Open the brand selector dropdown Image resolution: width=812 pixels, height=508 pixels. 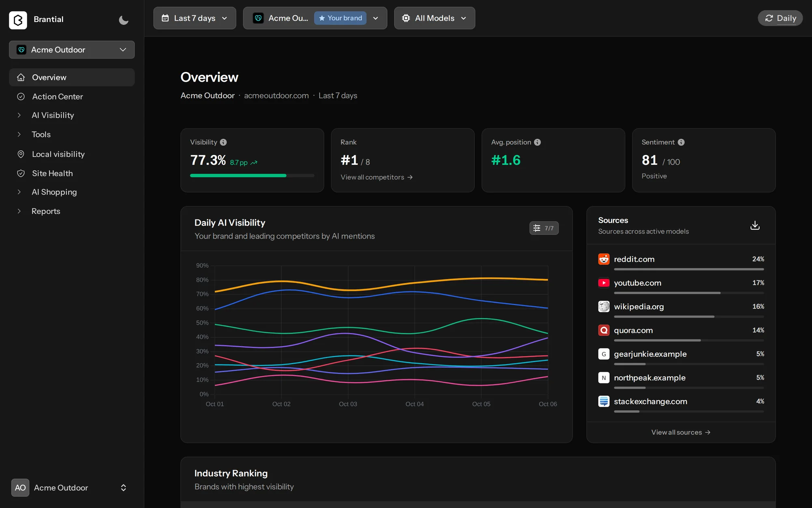click(x=315, y=18)
